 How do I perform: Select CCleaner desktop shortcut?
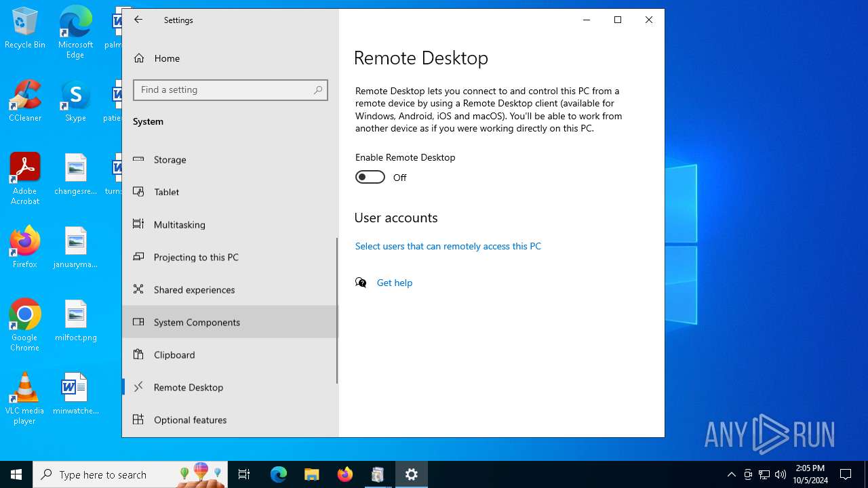25,101
